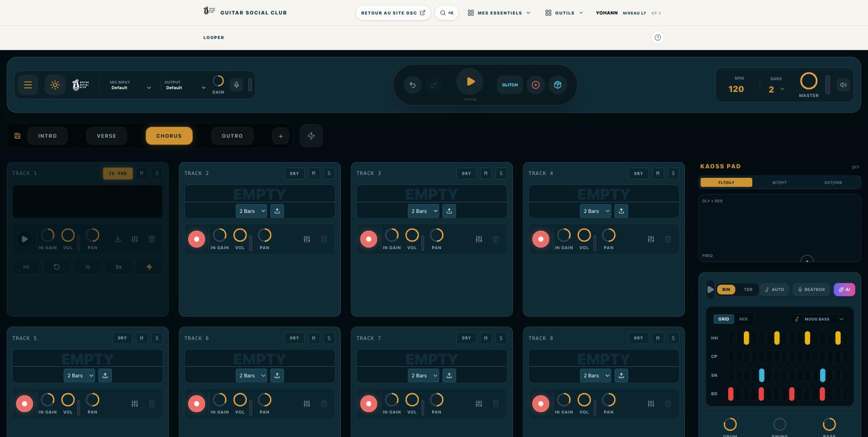Toggle the first HH step in the grid
The width and height of the screenshot is (868, 437).
coord(731,338)
